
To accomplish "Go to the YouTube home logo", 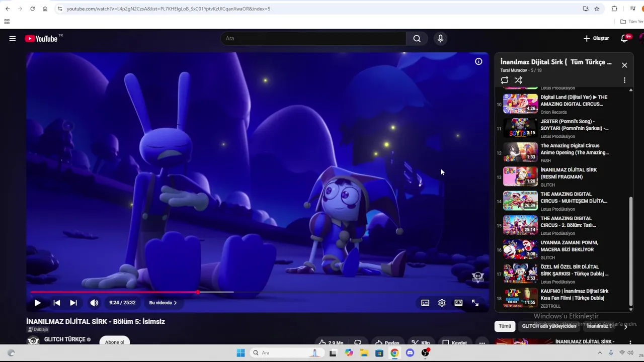I will point(41,39).
